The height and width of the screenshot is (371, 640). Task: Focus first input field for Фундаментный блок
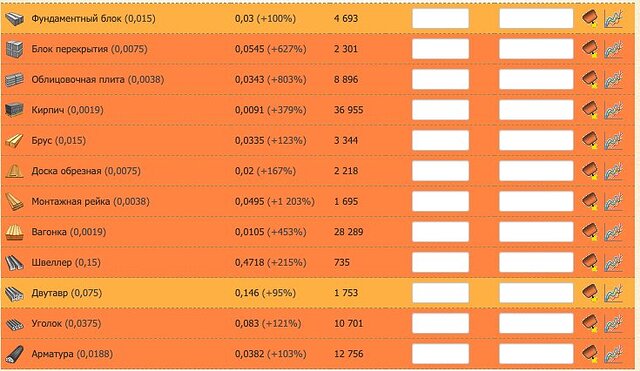pyautogui.click(x=440, y=19)
